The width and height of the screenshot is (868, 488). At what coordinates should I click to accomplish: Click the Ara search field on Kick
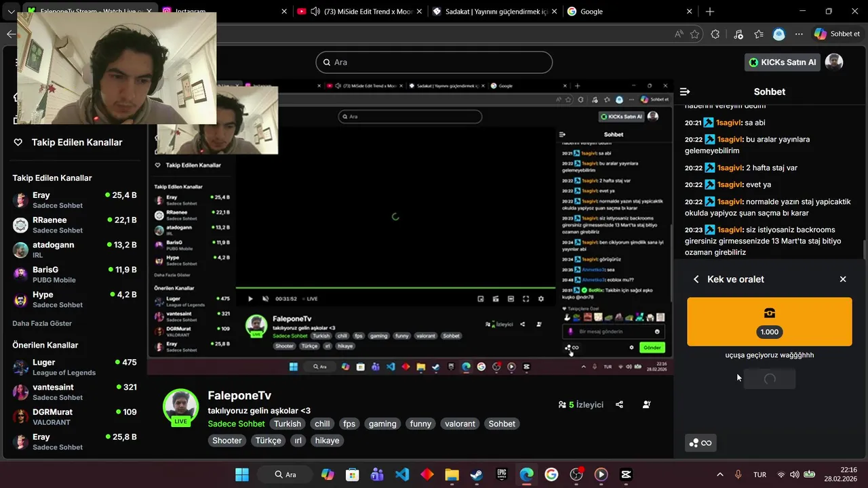tap(434, 62)
